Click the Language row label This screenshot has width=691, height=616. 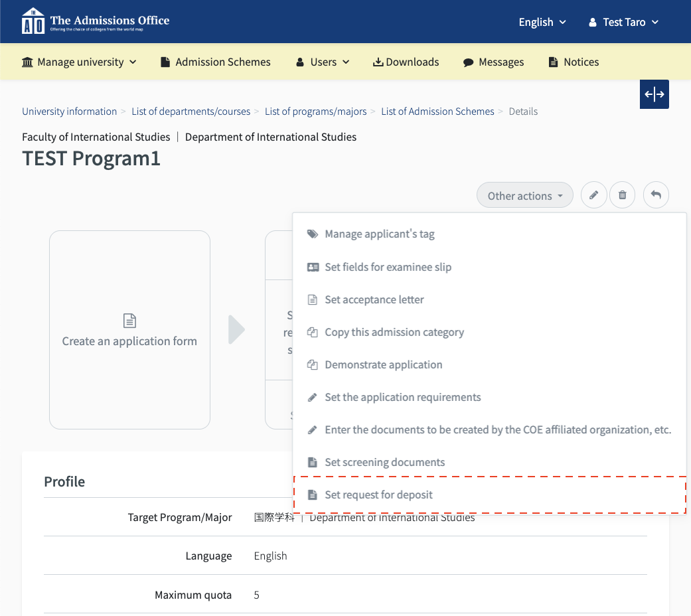tap(208, 556)
